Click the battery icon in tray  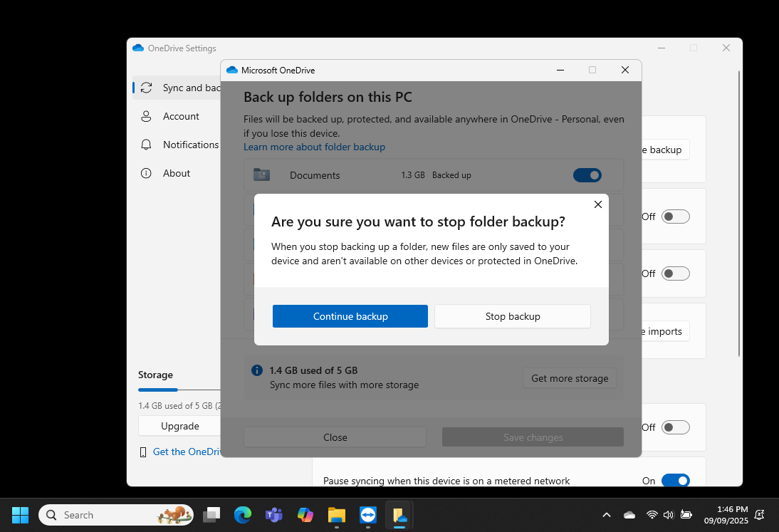pyautogui.click(x=686, y=515)
